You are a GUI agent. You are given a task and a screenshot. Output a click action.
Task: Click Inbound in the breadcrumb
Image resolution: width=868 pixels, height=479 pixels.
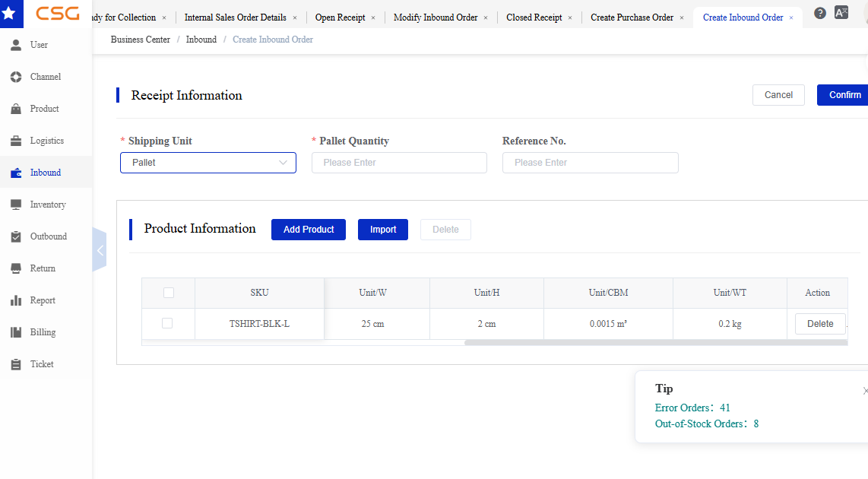click(201, 40)
